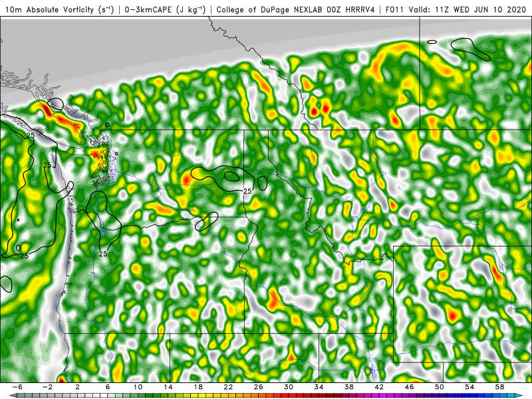Image resolution: width=532 pixels, height=399 pixels.
Task: Click the '10m Absolute Vorticity' title text
Action: point(49,9)
